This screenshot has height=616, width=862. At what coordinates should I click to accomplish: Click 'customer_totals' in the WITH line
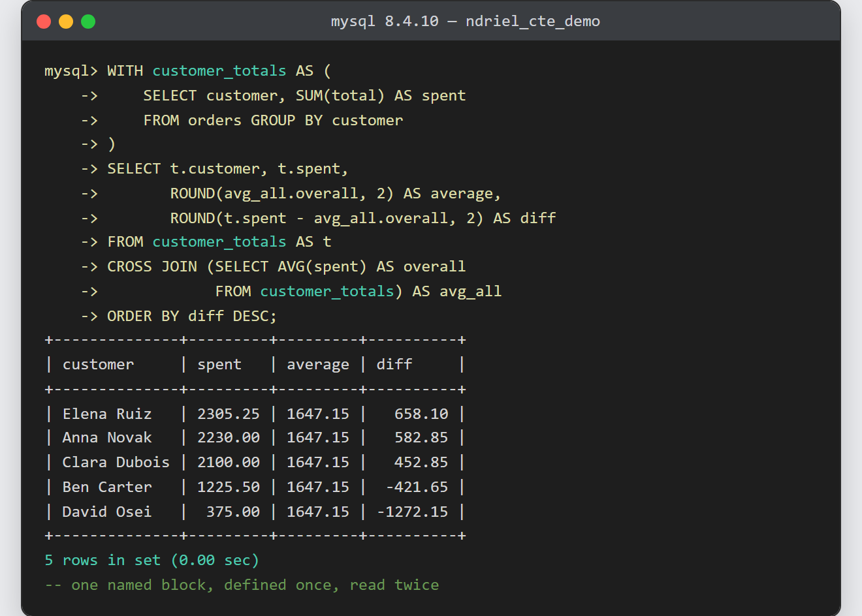(219, 70)
